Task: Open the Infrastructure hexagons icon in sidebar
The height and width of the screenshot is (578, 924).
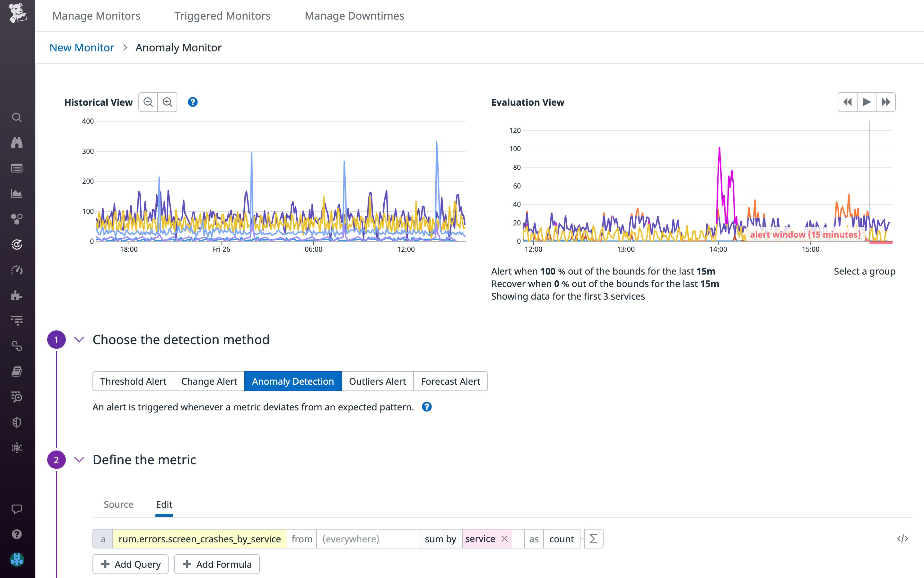Action: [17, 219]
